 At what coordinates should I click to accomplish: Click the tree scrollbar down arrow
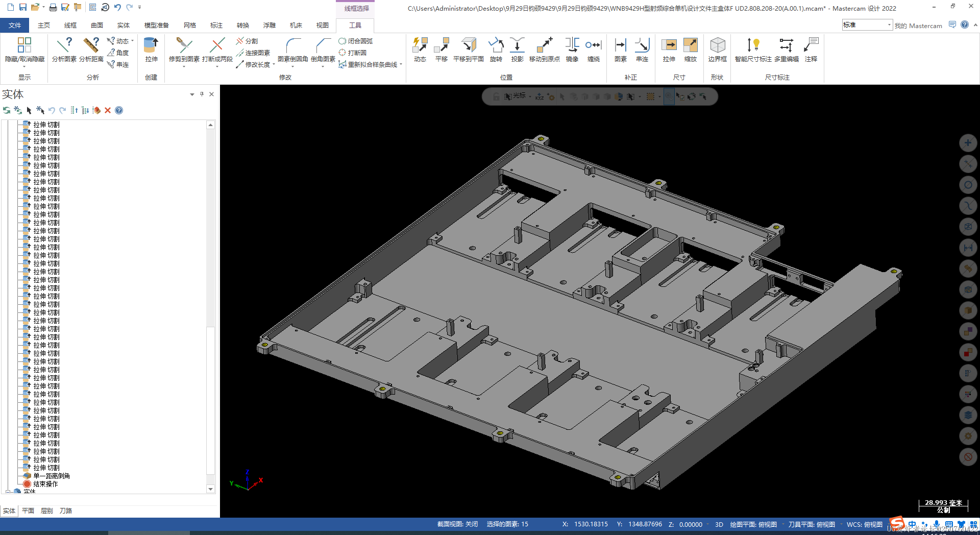210,489
